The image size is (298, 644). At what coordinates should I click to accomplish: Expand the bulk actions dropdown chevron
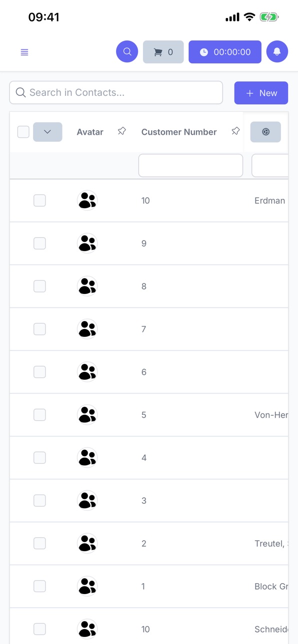(x=47, y=132)
